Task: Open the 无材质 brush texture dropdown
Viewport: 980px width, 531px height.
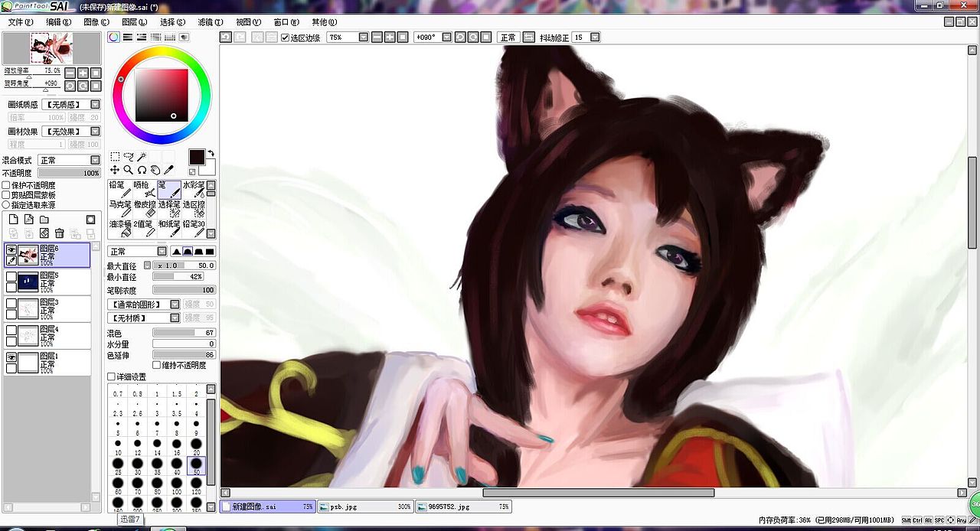Action: [x=175, y=318]
